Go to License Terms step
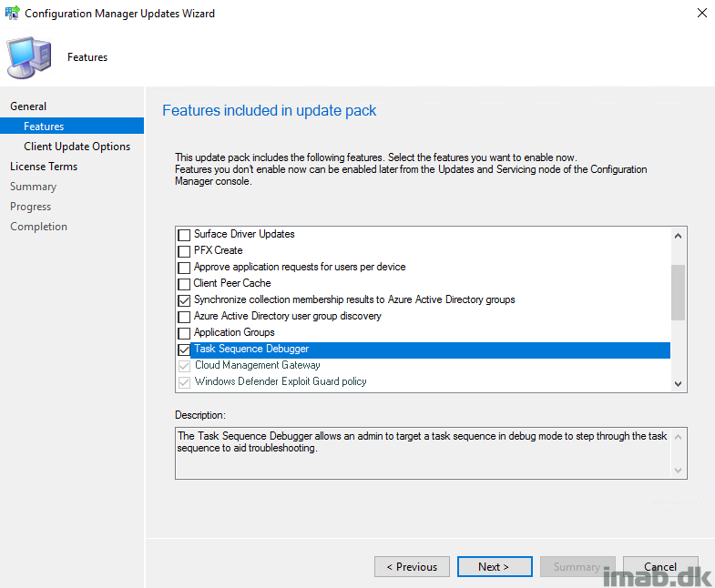 point(44,167)
